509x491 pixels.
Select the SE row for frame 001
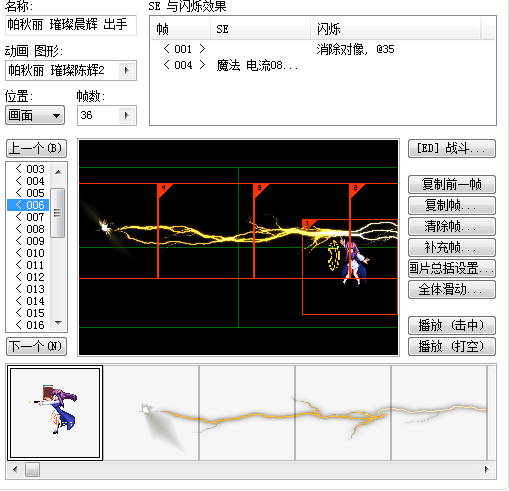pos(323,49)
